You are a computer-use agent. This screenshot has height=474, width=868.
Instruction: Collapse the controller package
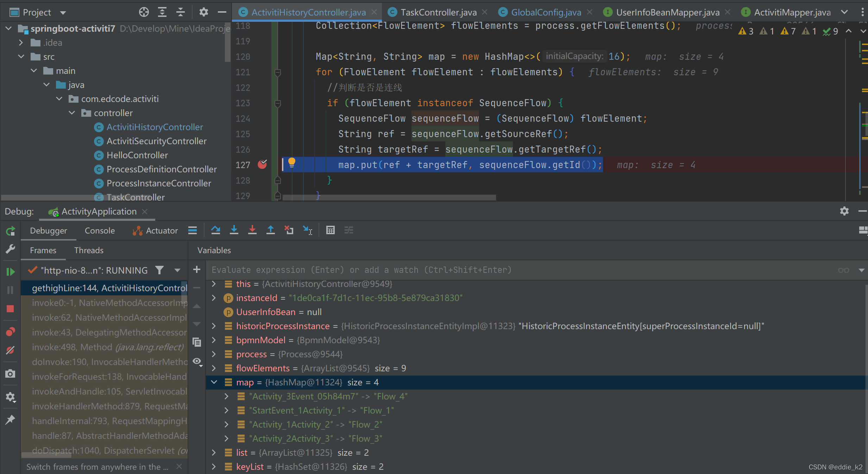(72, 113)
